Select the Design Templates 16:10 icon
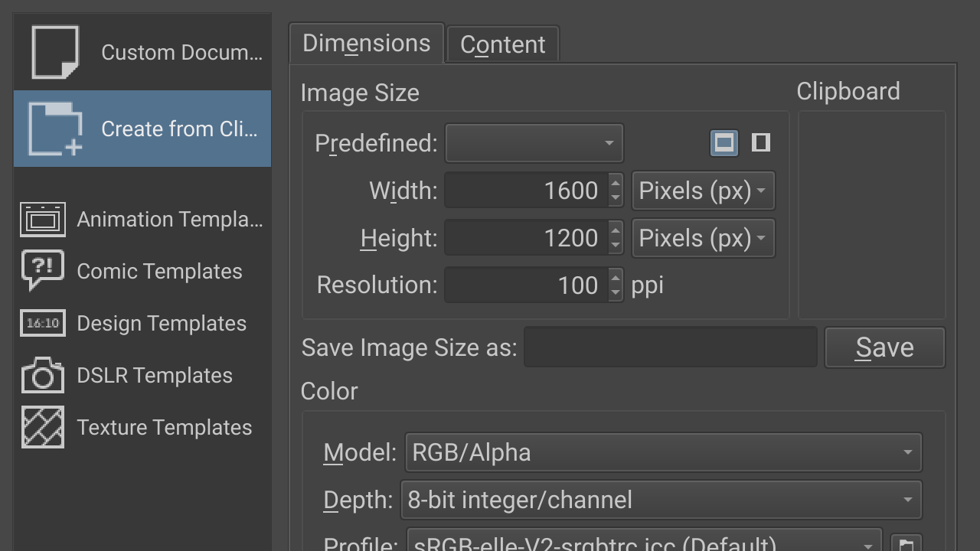This screenshot has width=980, height=551. tap(43, 323)
